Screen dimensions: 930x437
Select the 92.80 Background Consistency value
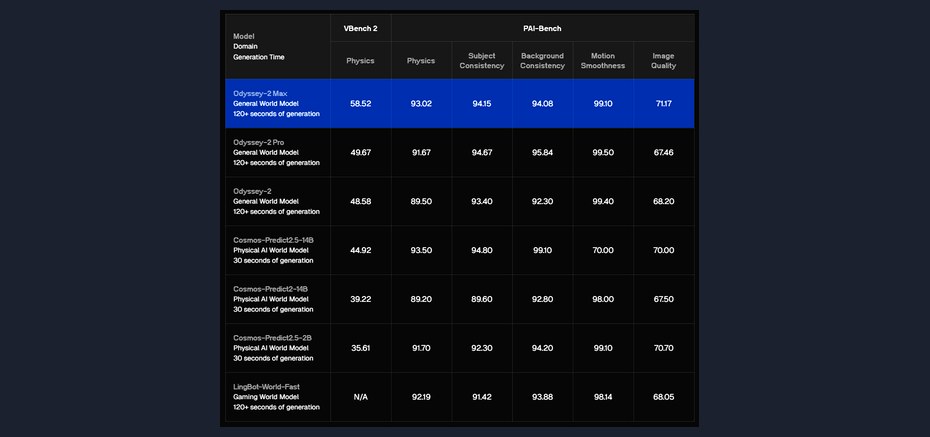tap(542, 299)
